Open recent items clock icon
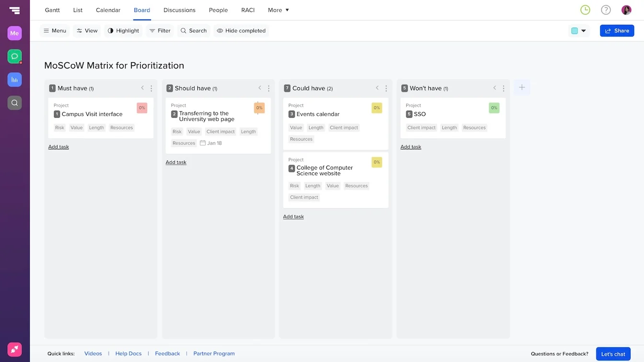The width and height of the screenshot is (644, 362). (x=585, y=9)
